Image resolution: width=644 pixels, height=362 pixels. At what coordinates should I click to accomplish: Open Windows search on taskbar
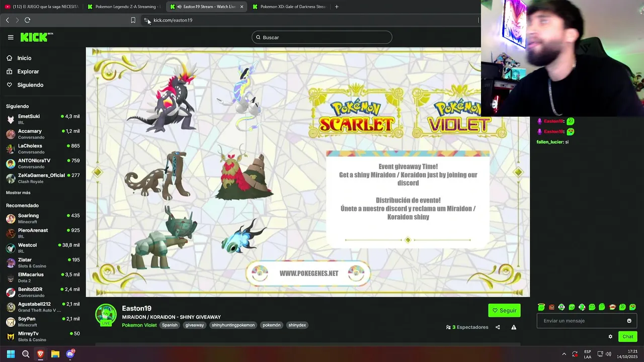click(x=26, y=354)
